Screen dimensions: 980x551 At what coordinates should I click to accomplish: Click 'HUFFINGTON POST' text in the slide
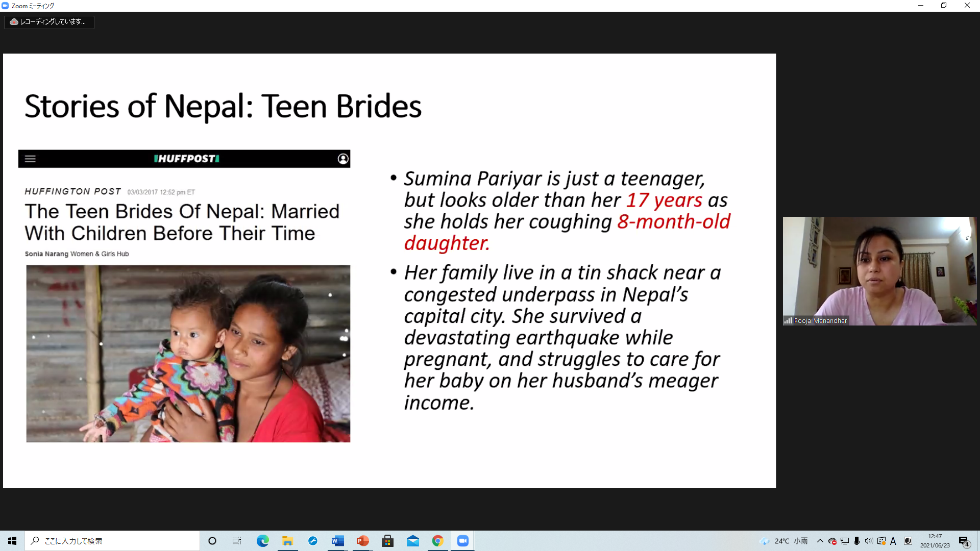tap(72, 191)
